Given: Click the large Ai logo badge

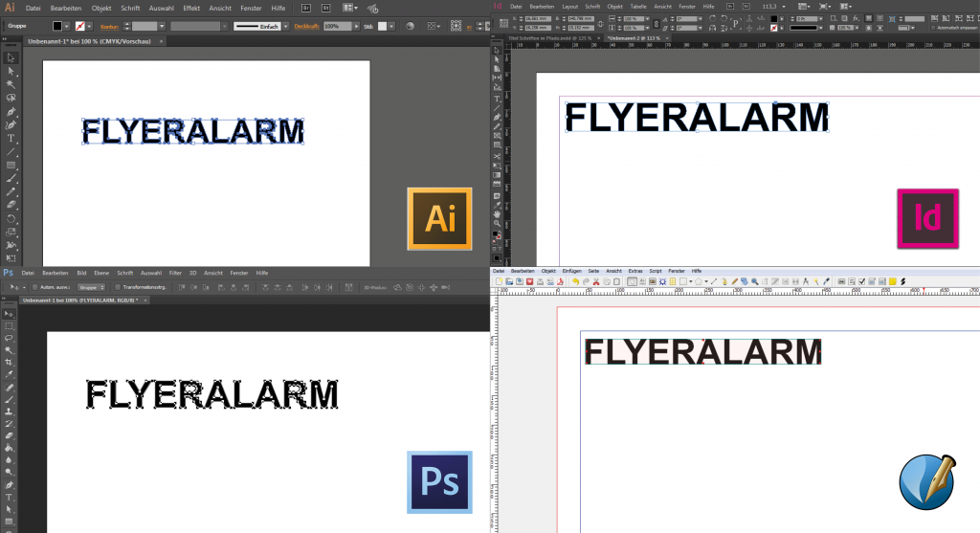Looking at the screenshot, I should tap(439, 219).
